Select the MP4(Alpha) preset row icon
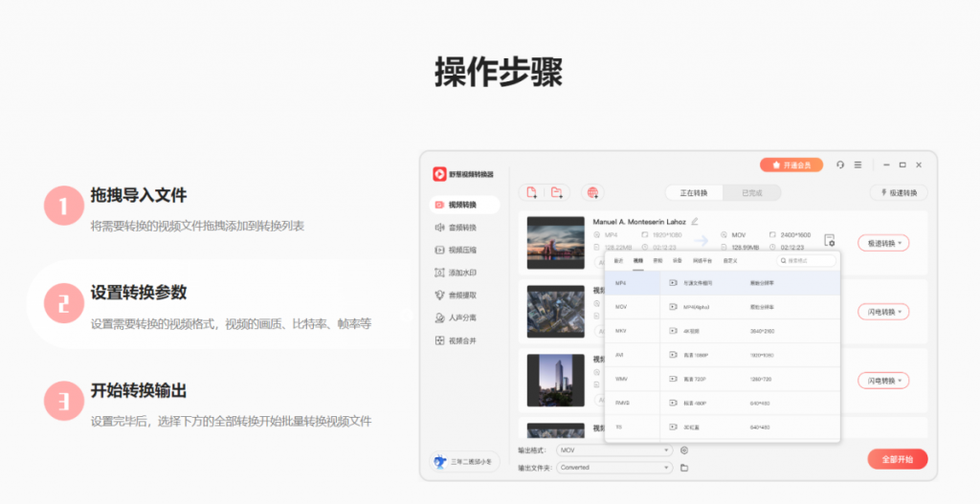980x504 pixels. (x=673, y=307)
